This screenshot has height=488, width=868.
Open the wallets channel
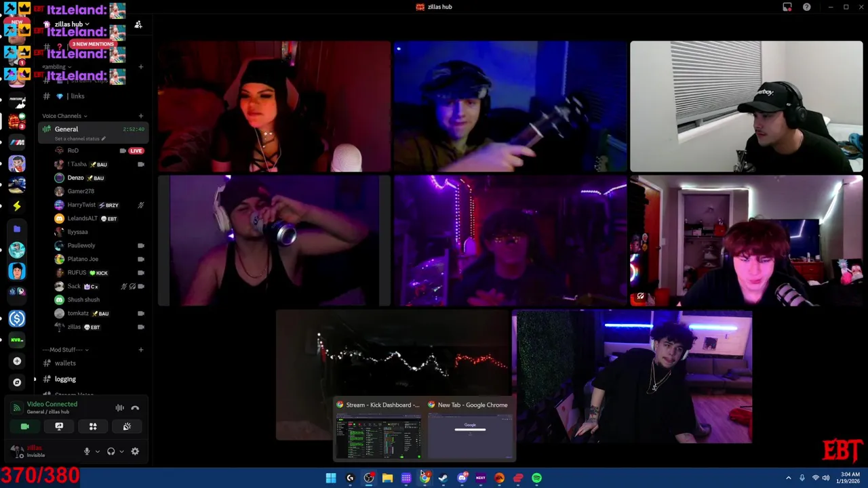65,363
